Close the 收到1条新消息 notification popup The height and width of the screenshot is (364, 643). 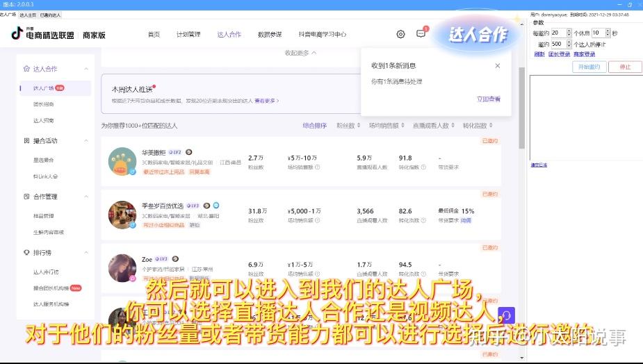498,65
